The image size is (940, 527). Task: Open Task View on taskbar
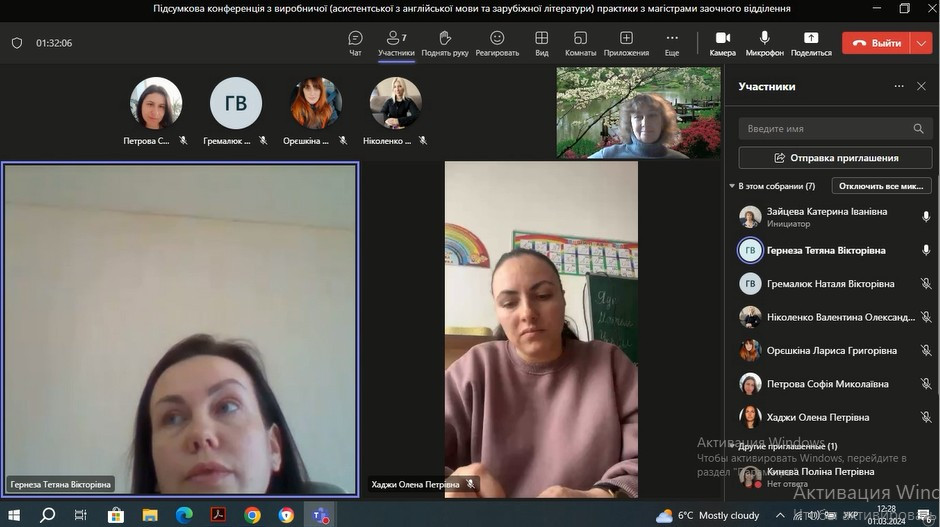80,515
